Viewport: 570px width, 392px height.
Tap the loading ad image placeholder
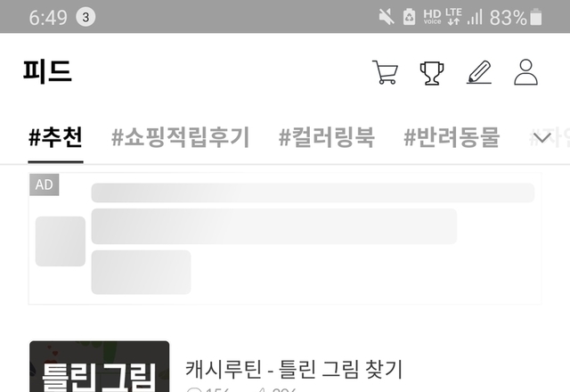click(61, 241)
